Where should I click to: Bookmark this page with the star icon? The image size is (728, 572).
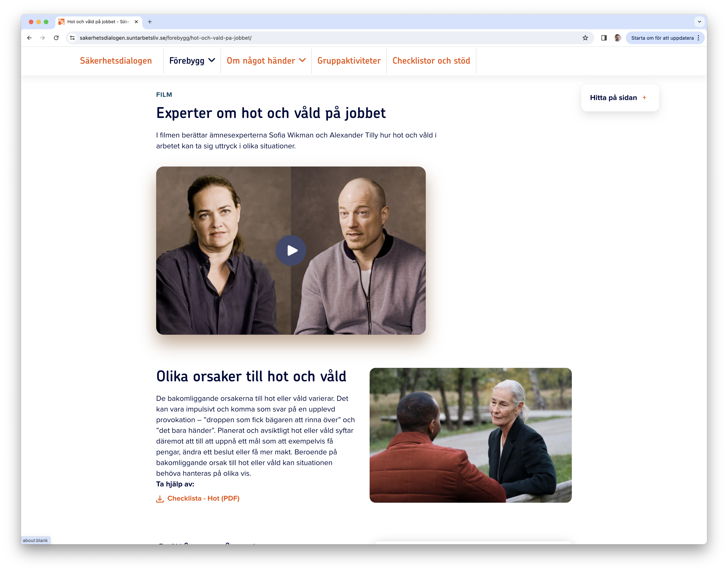pyautogui.click(x=585, y=38)
